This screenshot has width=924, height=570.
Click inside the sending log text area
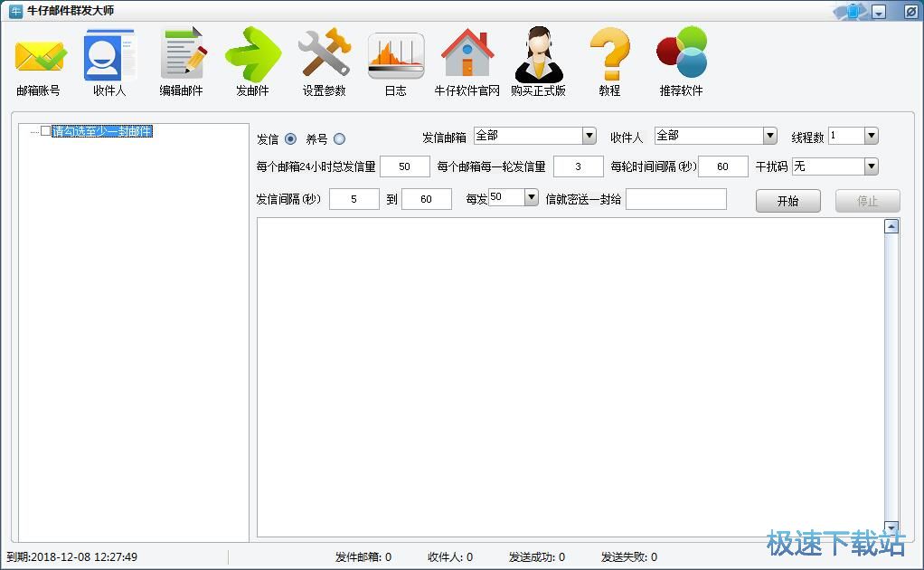tap(570, 377)
